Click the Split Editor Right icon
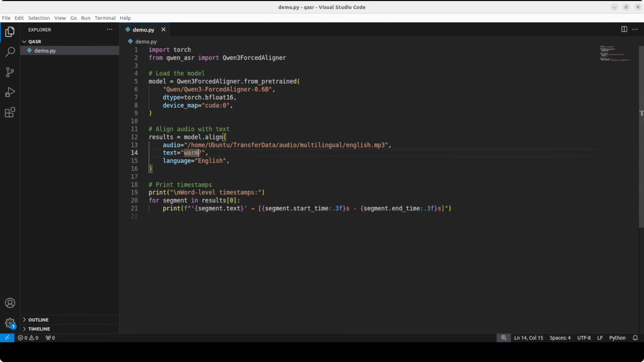Viewport: 644px width, 362px height. pyautogui.click(x=624, y=30)
